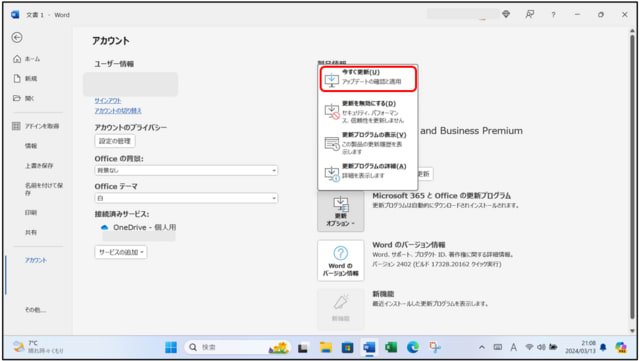Click the 設定の管理 button
Screen dimensions: 640x361
point(115,141)
